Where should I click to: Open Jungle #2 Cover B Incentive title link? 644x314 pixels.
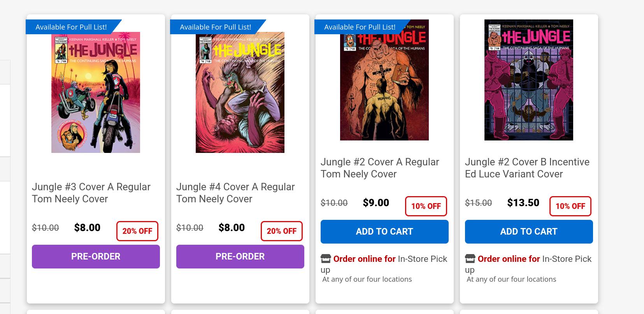pyautogui.click(x=527, y=168)
